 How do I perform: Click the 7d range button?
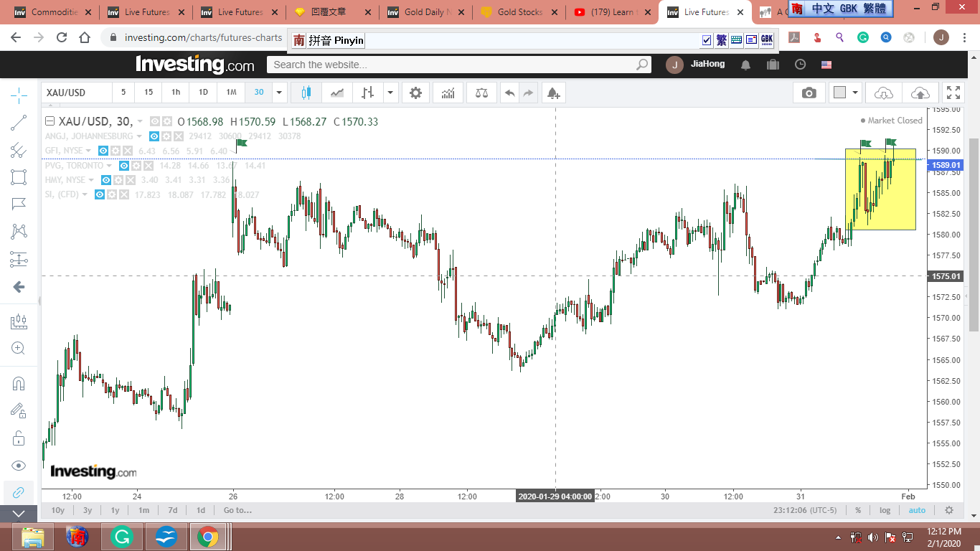coord(172,510)
